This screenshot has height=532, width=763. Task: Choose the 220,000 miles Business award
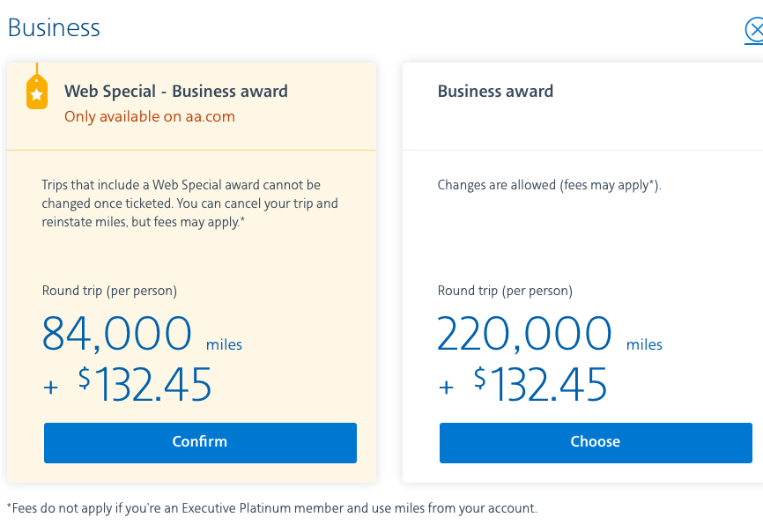pos(596,442)
